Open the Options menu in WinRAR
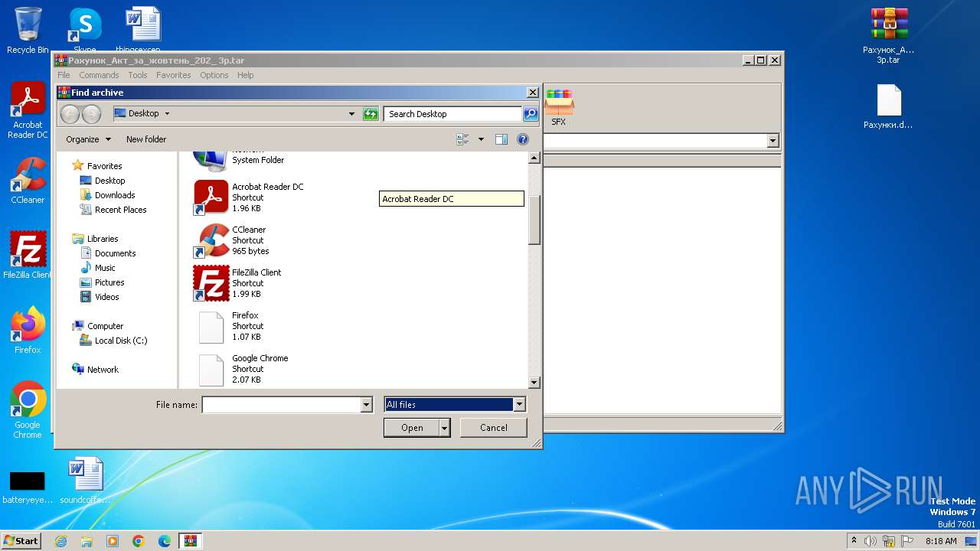980x551 pixels. [x=214, y=75]
